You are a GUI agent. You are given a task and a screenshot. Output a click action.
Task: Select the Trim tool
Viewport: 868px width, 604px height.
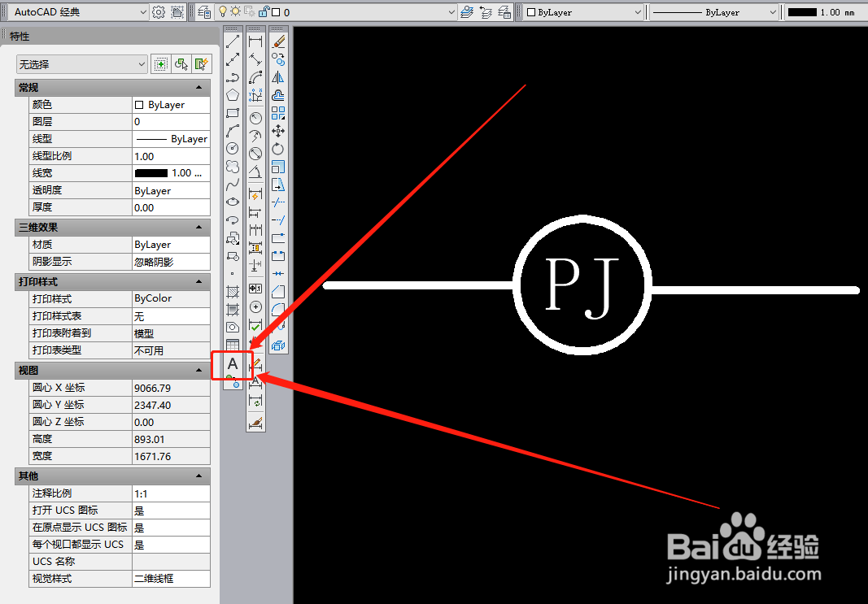click(278, 202)
